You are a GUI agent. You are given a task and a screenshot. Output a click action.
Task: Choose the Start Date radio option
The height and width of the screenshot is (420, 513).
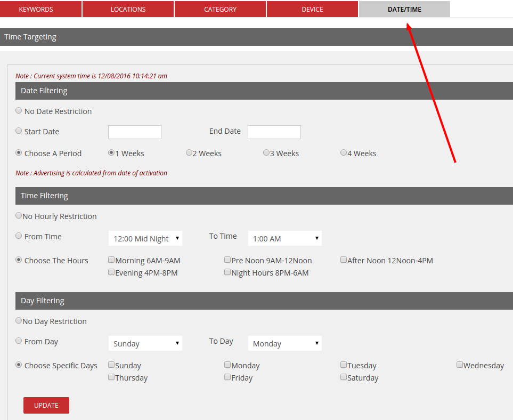[x=19, y=131]
